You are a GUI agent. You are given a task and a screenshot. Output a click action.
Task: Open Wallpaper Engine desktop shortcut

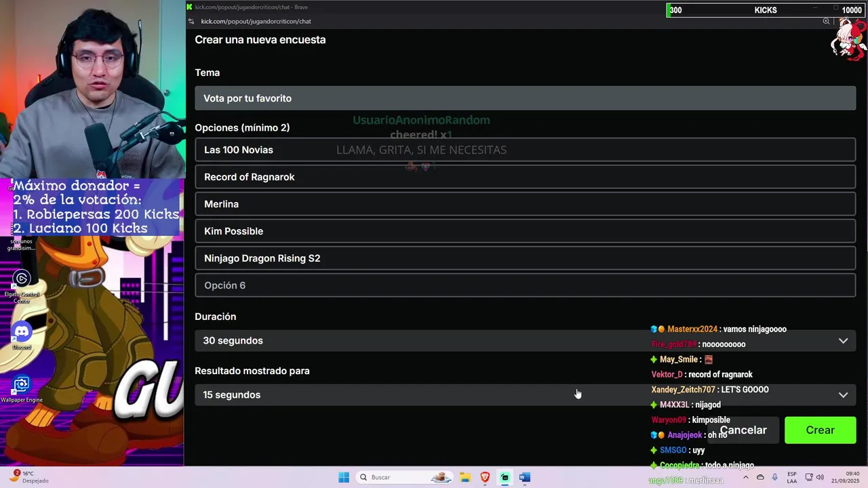point(22,388)
